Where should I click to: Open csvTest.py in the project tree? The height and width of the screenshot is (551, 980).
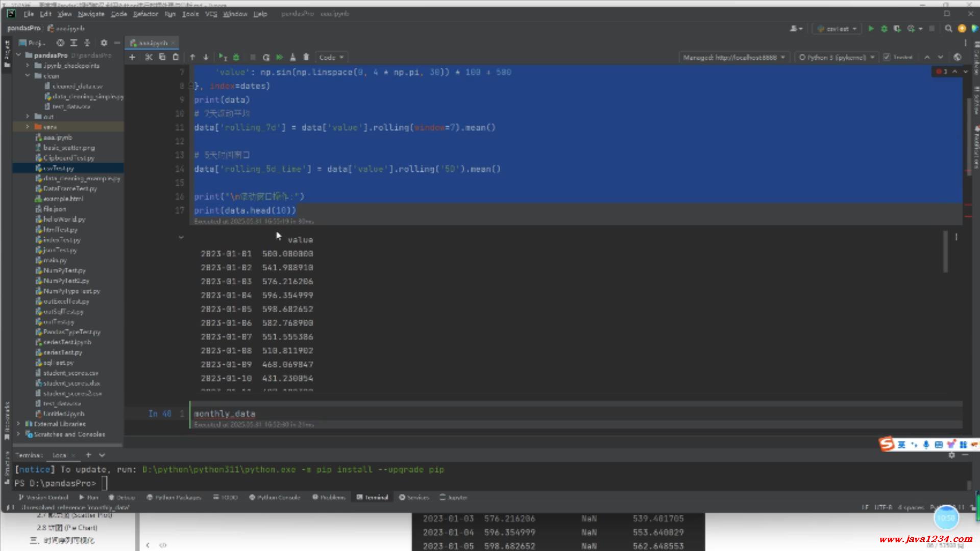point(59,168)
